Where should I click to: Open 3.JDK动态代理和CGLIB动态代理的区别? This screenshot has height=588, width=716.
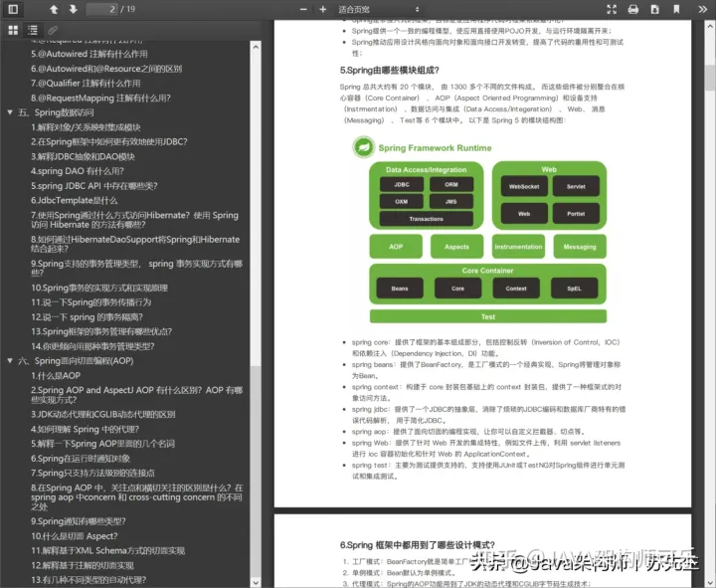pyautogui.click(x=103, y=415)
